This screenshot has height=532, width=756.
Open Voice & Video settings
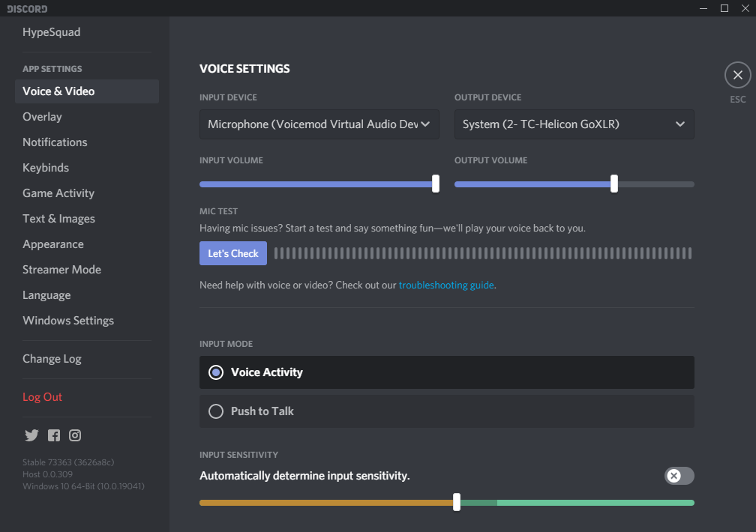[87, 91]
